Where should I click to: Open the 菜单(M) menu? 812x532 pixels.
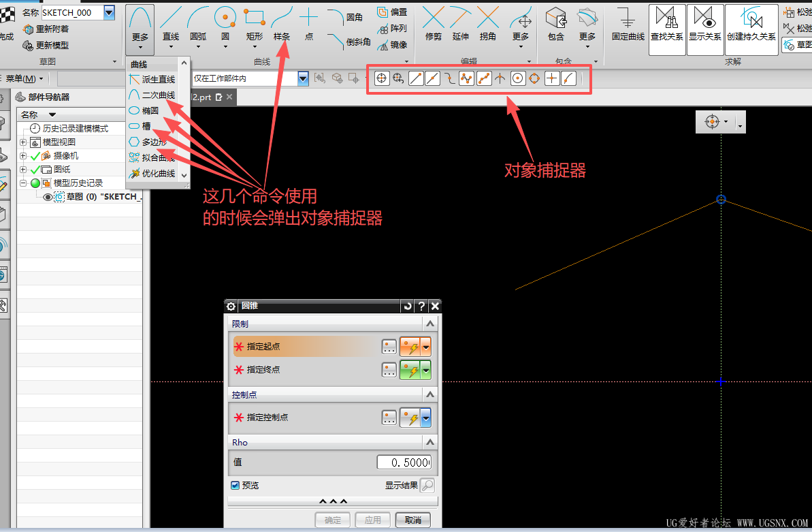[x=24, y=79]
